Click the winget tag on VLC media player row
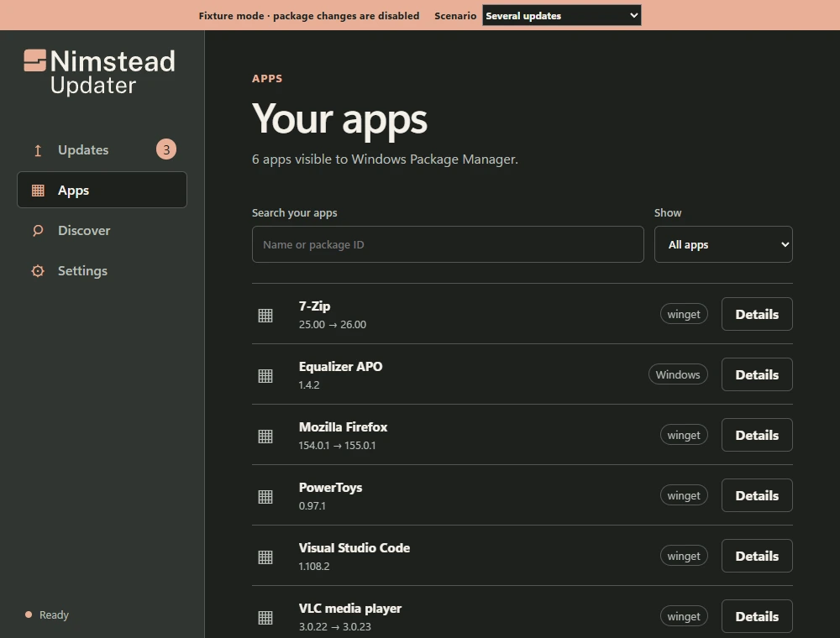This screenshot has height=638, width=840. [x=684, y=616]
